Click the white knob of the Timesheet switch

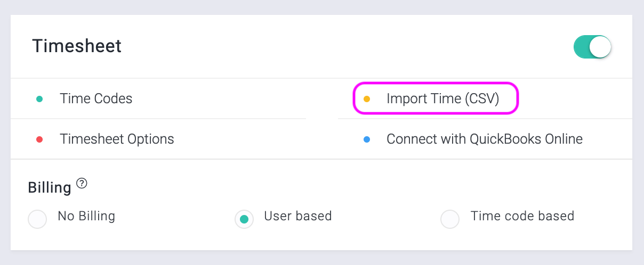point(600,47)
